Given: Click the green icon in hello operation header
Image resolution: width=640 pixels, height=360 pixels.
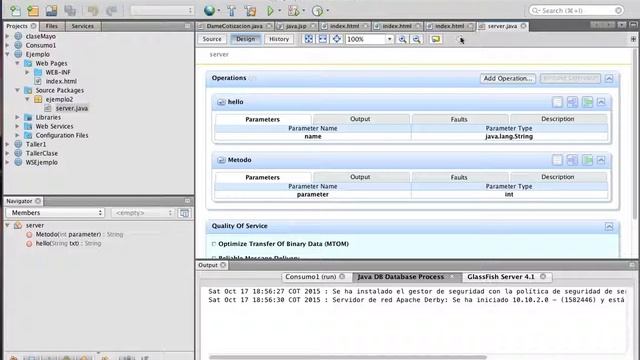Looking at the screenshot, I should [x=587, y=102].
